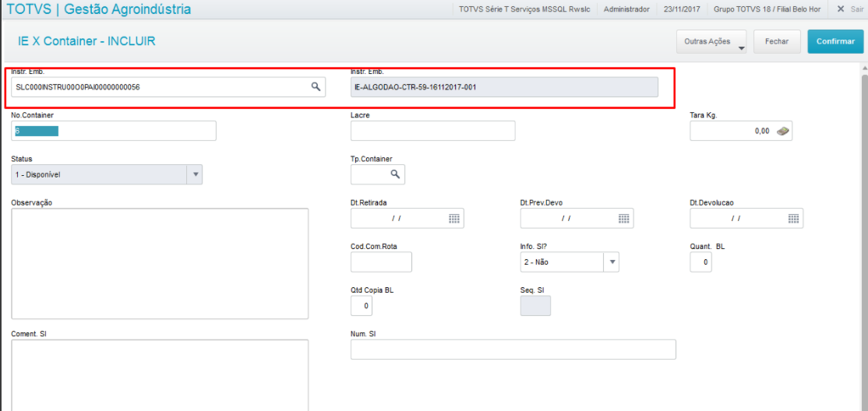The height and width of the screenshot is (411, 868).
Task: Open the Dt.Devolucao calendar picker
Action: click(794, 219)
